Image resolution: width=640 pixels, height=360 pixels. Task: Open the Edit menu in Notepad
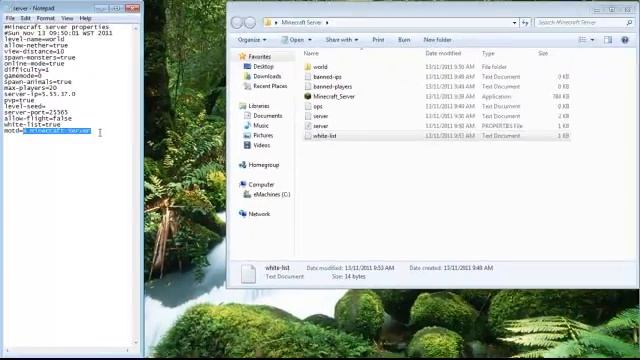(x=26, y=18)
